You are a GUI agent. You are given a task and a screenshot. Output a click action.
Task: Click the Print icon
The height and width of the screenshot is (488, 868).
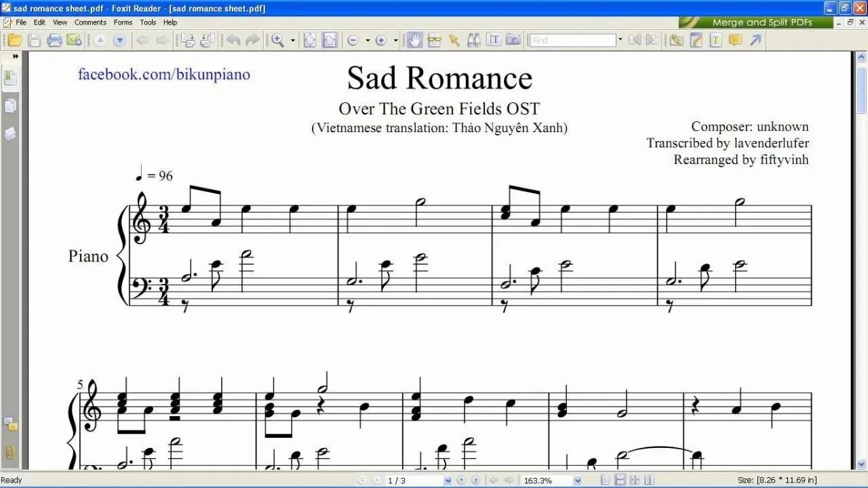pos(55,40)
